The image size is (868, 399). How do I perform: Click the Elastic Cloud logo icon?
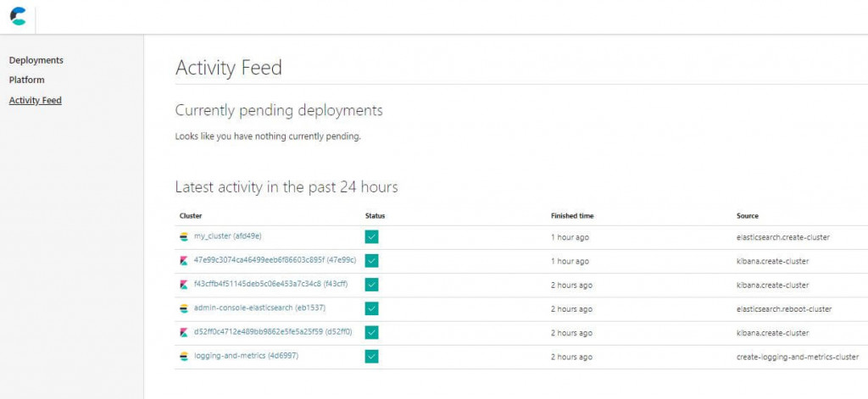[18, 16]
